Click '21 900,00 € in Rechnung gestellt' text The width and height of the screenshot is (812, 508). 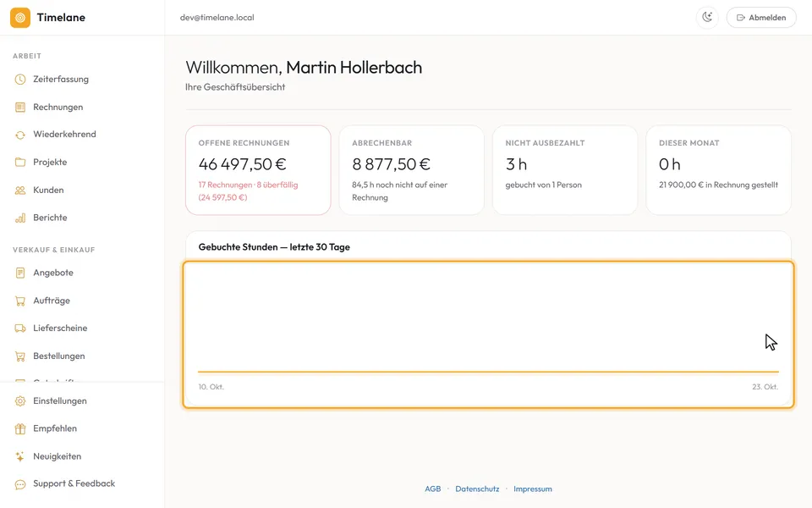718,185
